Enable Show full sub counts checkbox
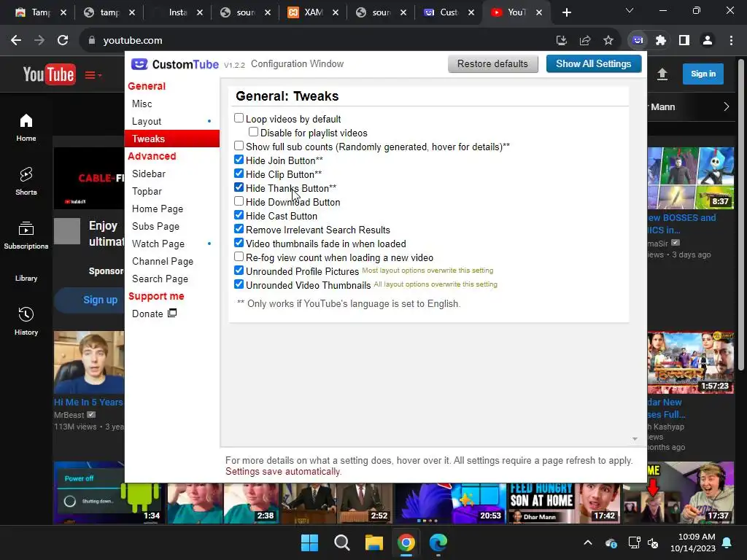Screen dimensions: 747x560 [239, 146]
